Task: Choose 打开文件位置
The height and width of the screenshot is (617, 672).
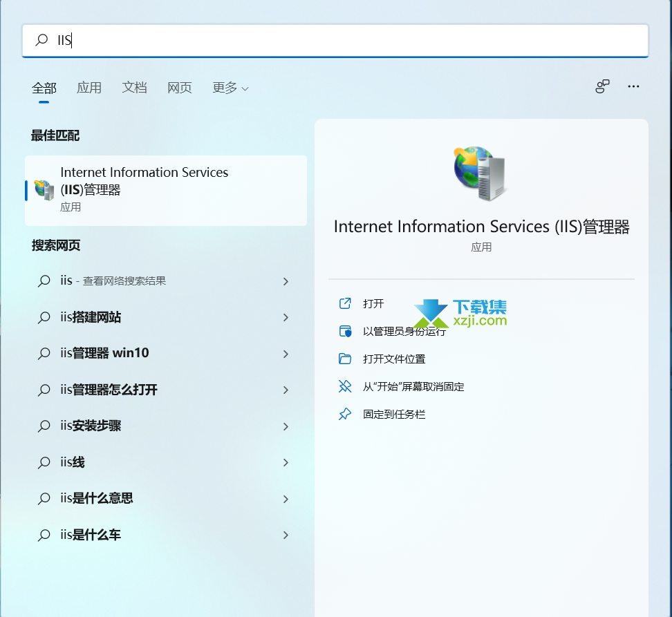Action: pos(394,359)
